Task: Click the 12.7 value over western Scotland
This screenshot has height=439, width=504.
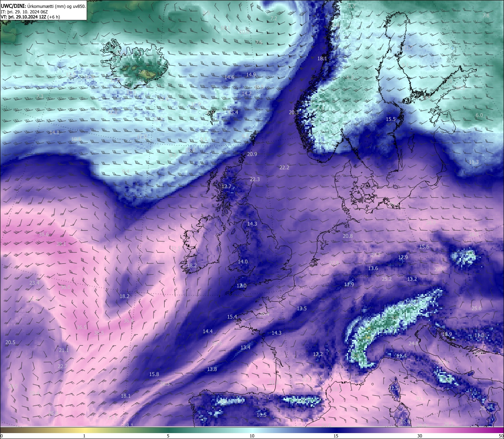Action: coord(226,186)
